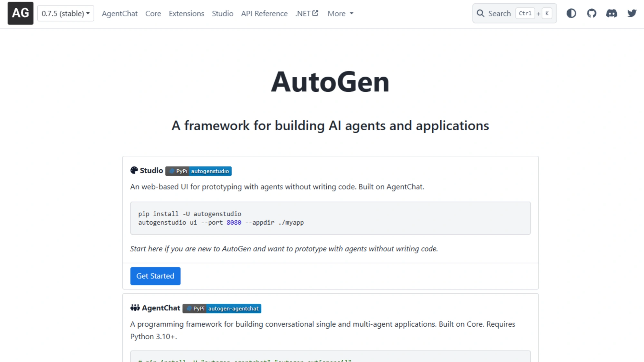Click the K key hint in search

(x=547, y=13)
